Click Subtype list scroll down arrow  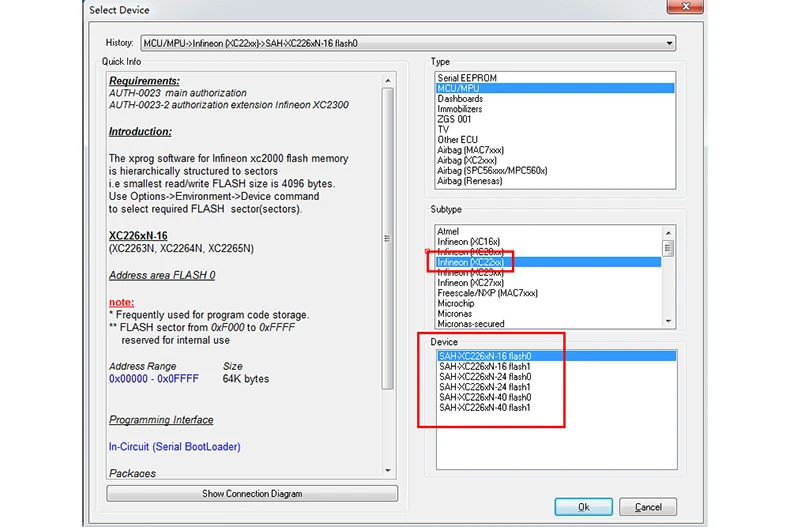click(668, 321)
